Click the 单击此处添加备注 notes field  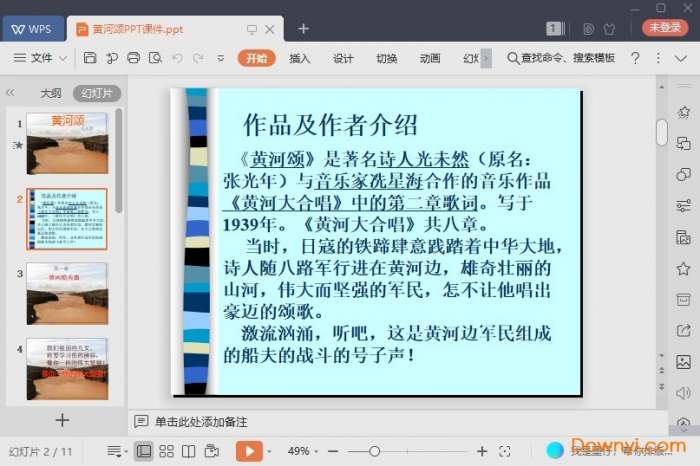pos(201,422)
